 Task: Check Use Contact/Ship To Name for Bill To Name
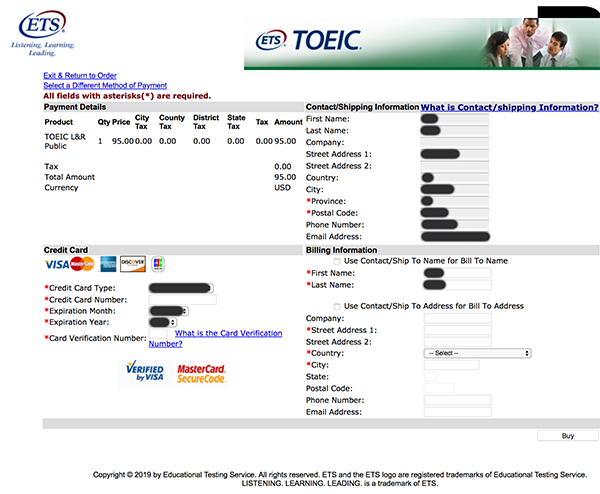click(337, 261)
